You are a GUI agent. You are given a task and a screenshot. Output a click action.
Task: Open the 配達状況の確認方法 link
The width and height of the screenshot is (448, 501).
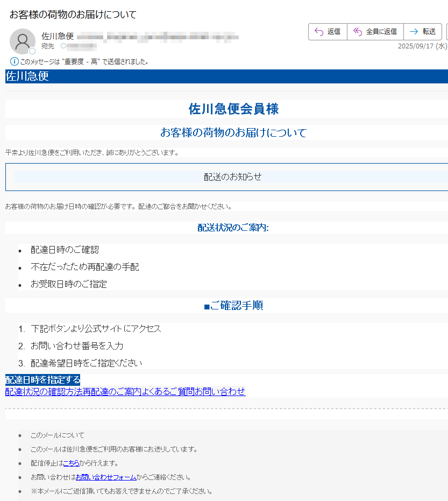point(44,391)
